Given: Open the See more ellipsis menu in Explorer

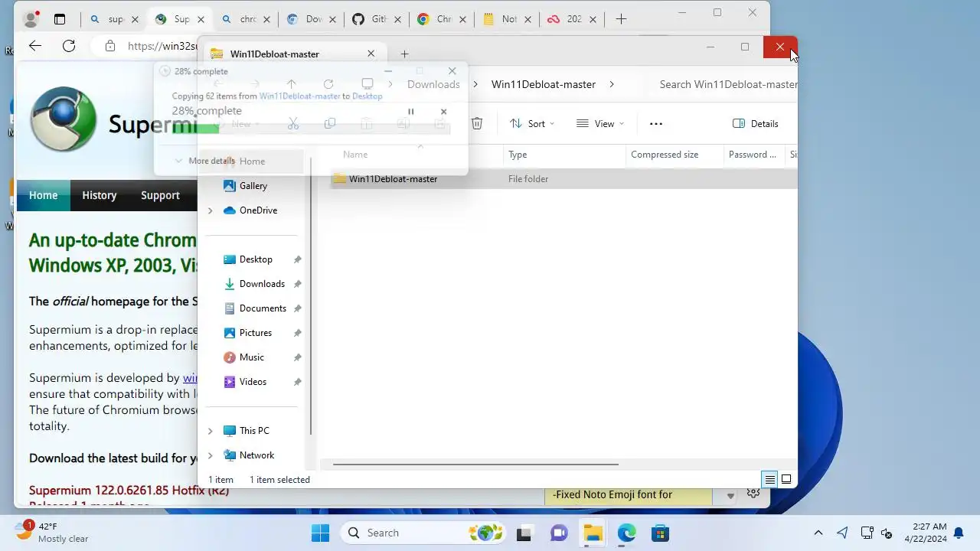Looking at the screenshot, I should 655,123.
